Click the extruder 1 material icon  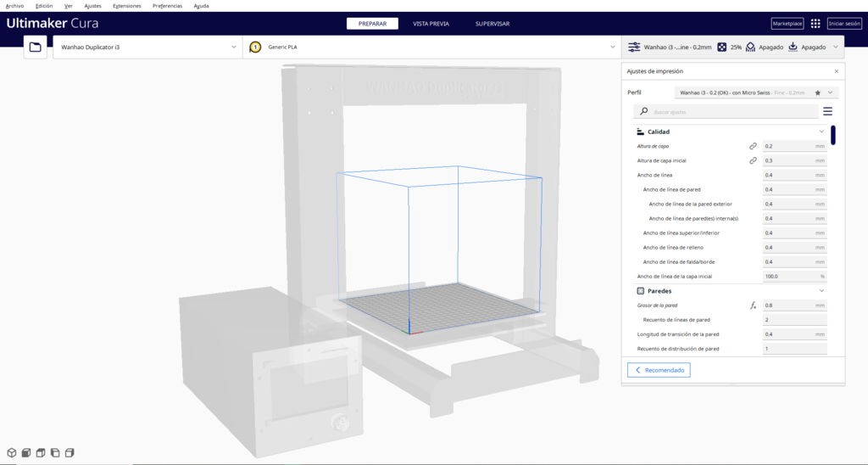click(x=255, y=48)
